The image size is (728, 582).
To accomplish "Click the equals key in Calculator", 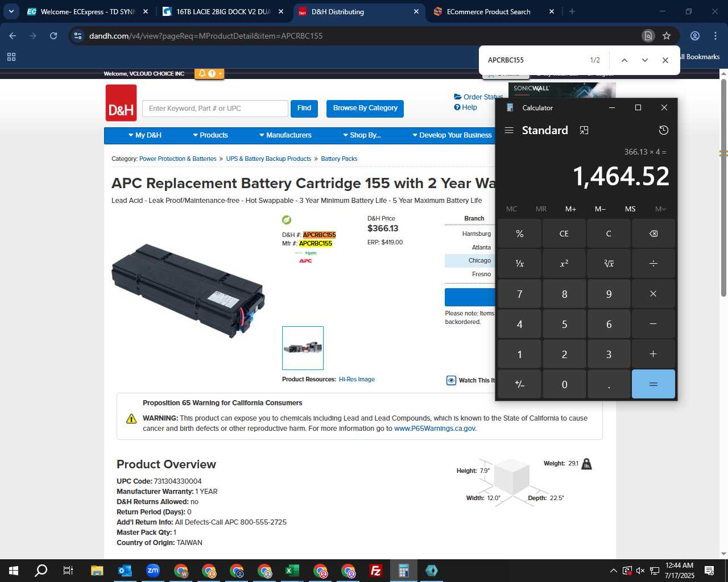I will click(x=653, y=384).
